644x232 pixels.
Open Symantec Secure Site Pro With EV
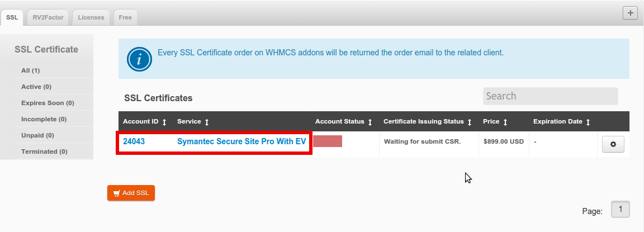(241, 142)
